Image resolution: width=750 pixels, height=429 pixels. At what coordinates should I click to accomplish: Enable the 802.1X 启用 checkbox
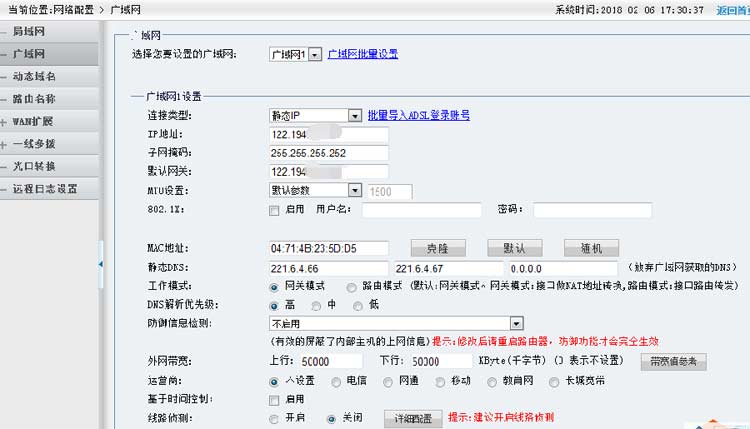[x=274, y=210]
